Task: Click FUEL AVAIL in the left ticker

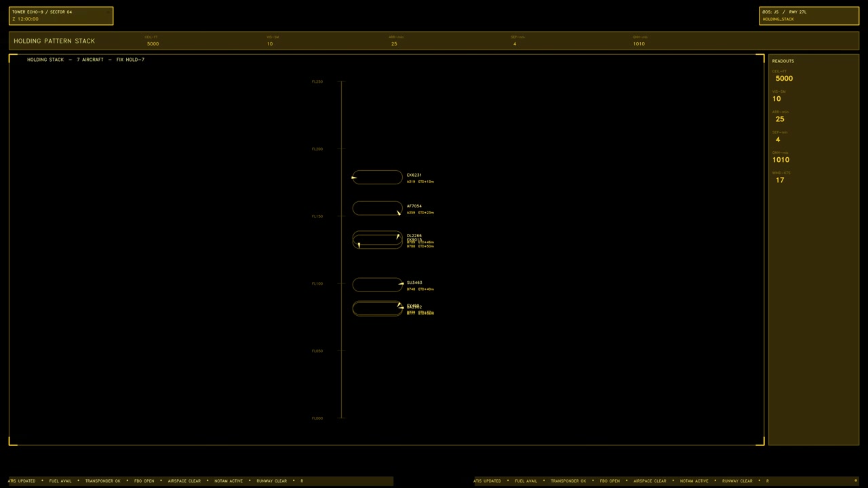Action: point(60,481)
